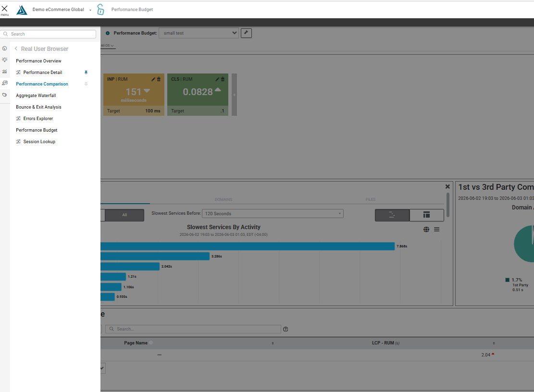This screenshot has height=392, width=534.
Task: Click the 2.042s bar in chart
Action: click(x=130, y=267)
